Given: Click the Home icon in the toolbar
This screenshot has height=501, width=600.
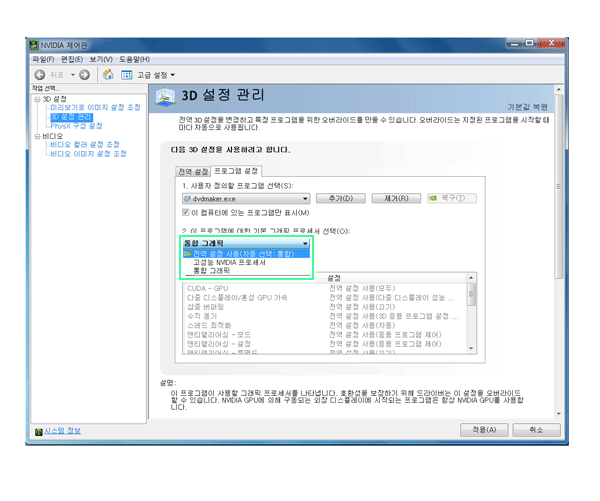Looking at the screenshot, I should point(108,75).
